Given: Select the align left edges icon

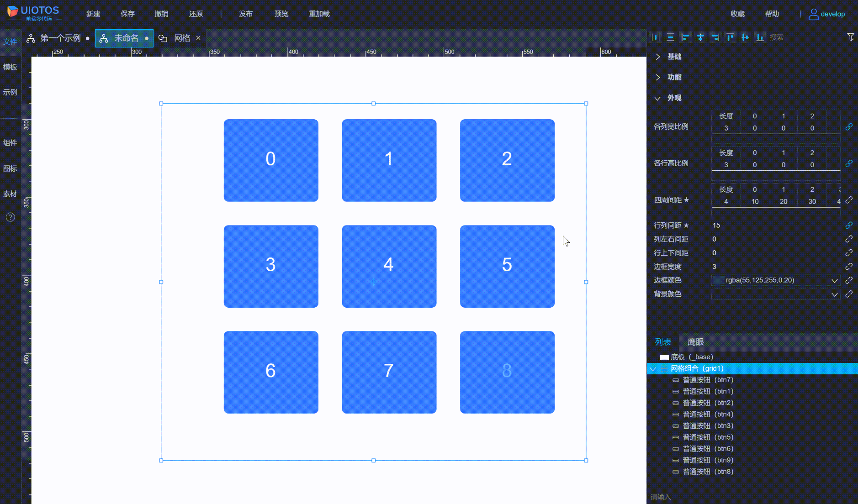Looking at the screenshot, I should pos(685,37).
